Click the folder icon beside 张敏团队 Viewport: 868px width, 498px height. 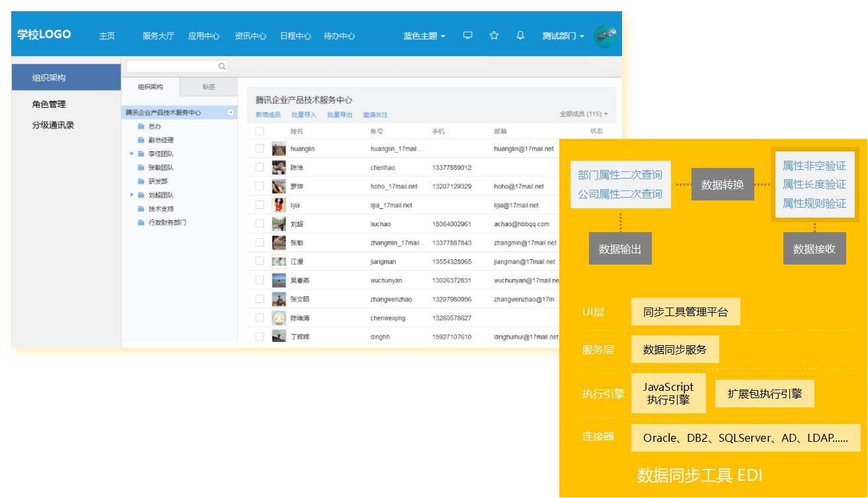click(x=141, y=167)
